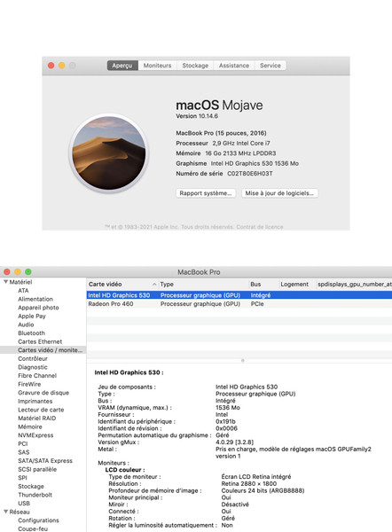Collapse the Réseau disclosure triangle

6,512
